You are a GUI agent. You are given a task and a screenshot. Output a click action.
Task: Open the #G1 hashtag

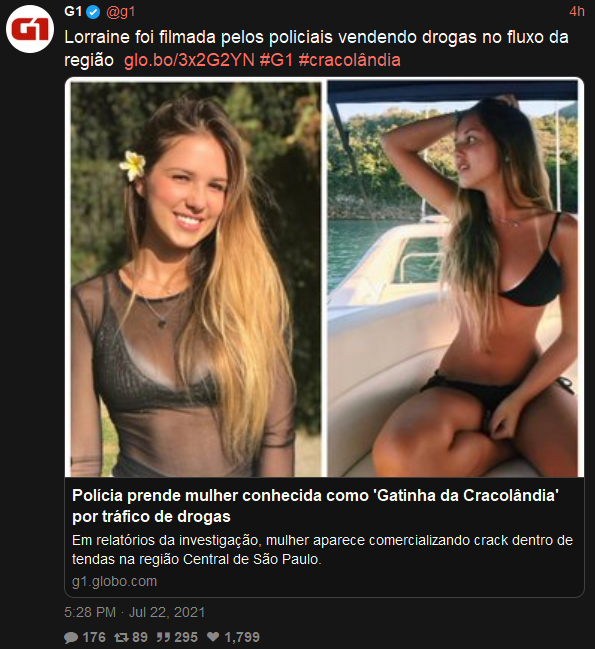coord(276,60)
